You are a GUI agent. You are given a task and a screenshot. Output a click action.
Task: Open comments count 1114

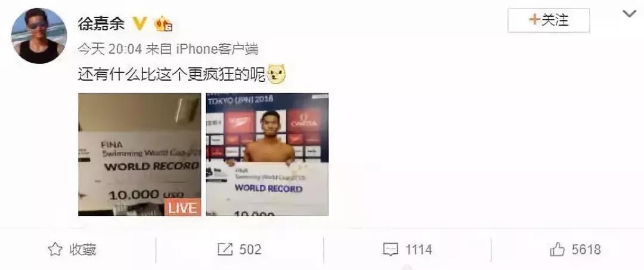[419, 250]
